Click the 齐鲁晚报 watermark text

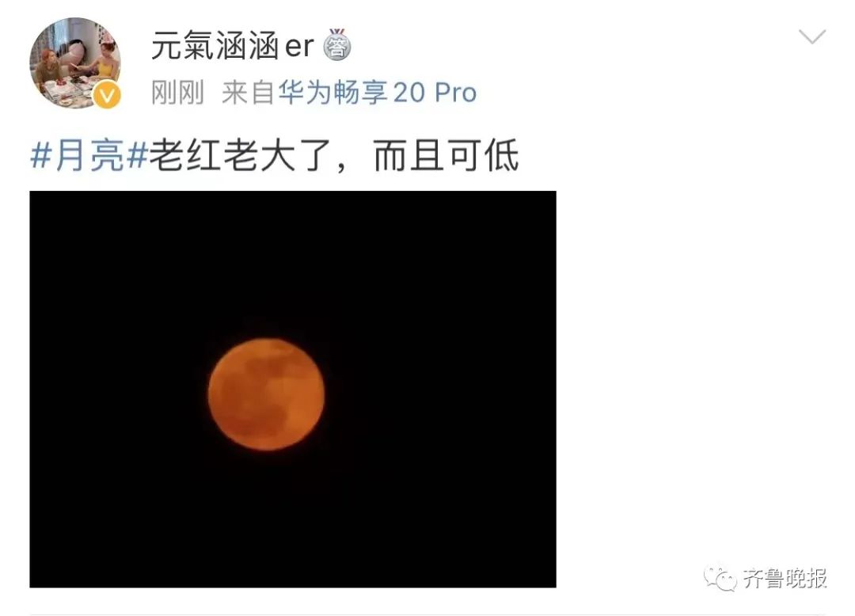point(785,578)
